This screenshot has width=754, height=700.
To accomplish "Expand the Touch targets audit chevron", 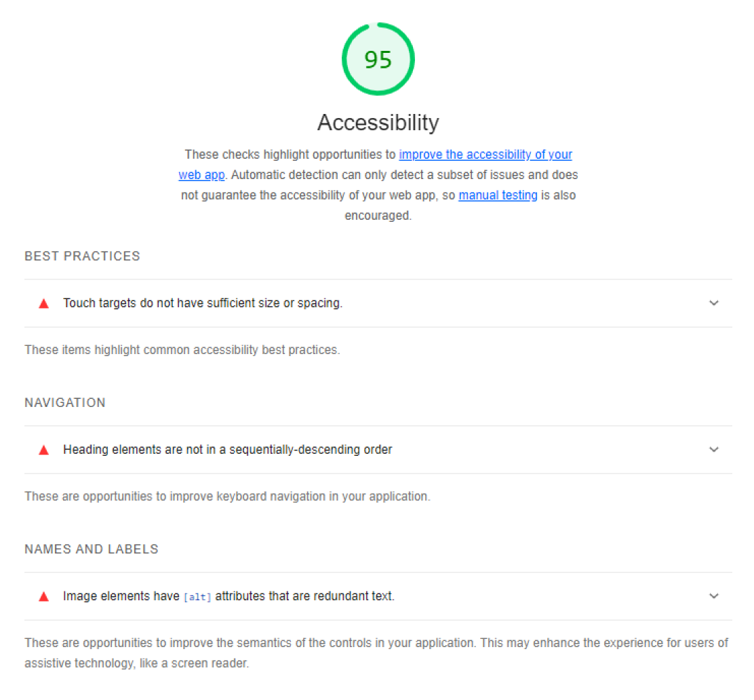I will [713, 303].
